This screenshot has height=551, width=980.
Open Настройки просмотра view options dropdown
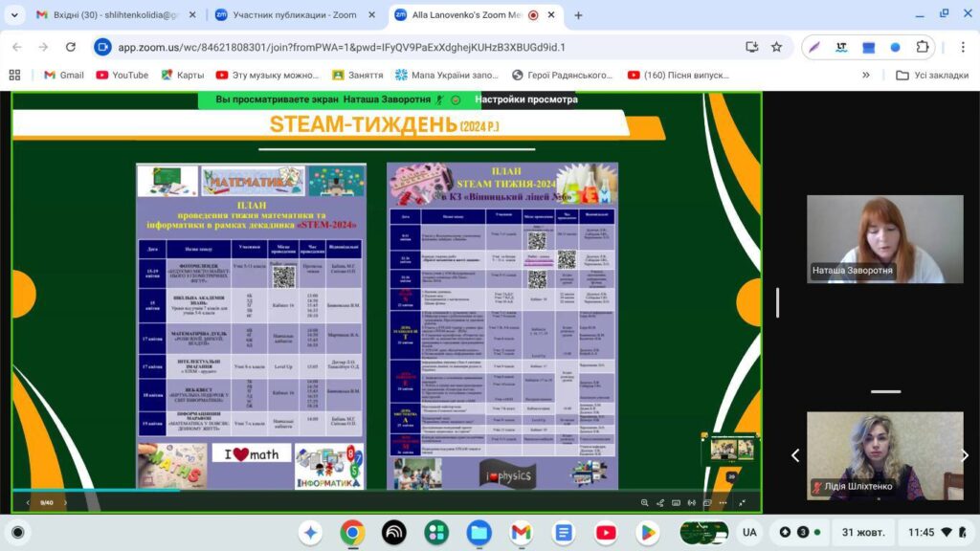[x=526, y=99]
